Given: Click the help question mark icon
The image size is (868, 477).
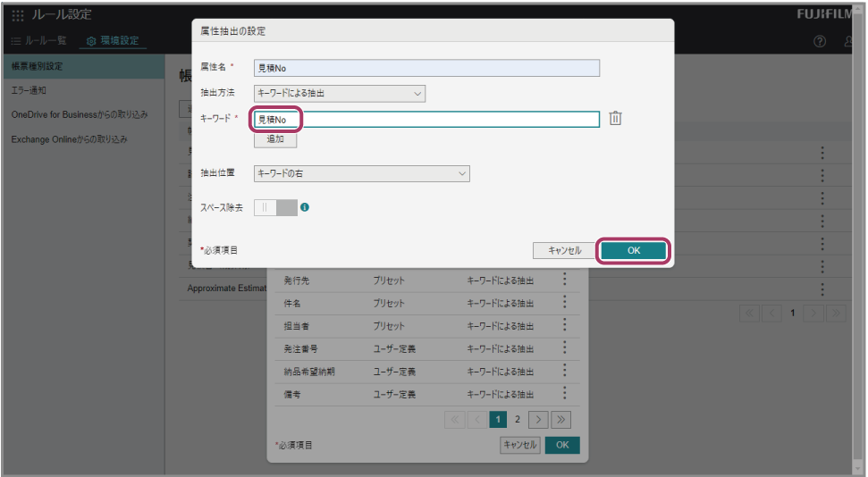Looking at the screenshot, I should click(x=820, y=41).
